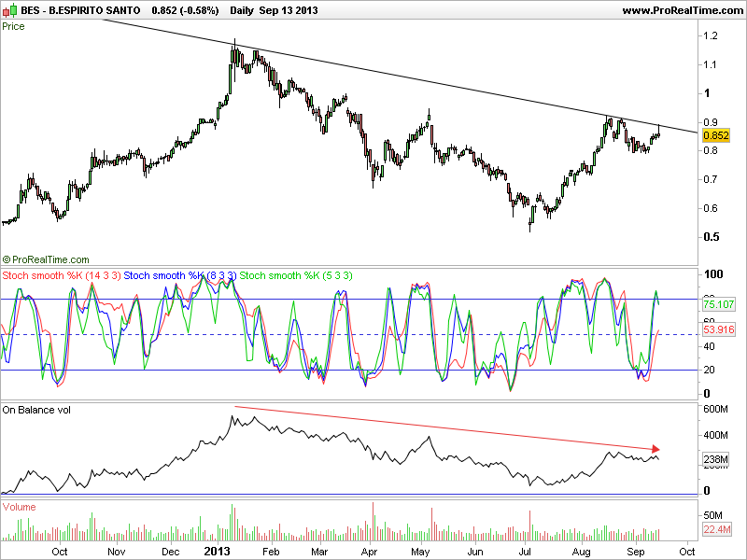Viewport: 747px width, 560px height.
Task: Click the red 53.916 stochastic value tag
Action: pos(719,329)
